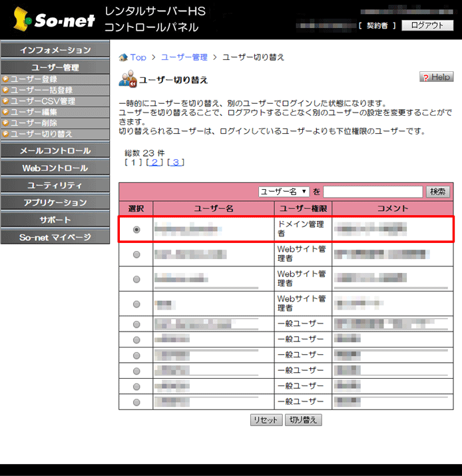This screenshot has width=462, height=476.
Task: Click the ユーザーCSV管理 bullet icon
Action: (5, 101)
